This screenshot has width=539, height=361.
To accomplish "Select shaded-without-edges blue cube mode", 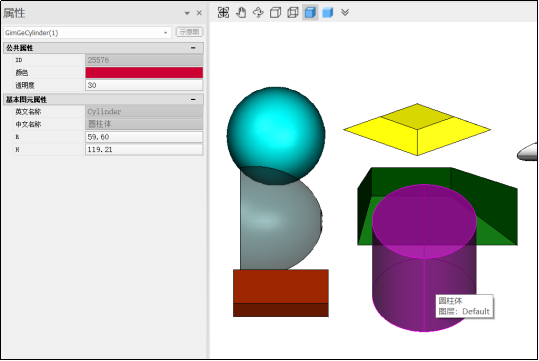I will [328, 13].
